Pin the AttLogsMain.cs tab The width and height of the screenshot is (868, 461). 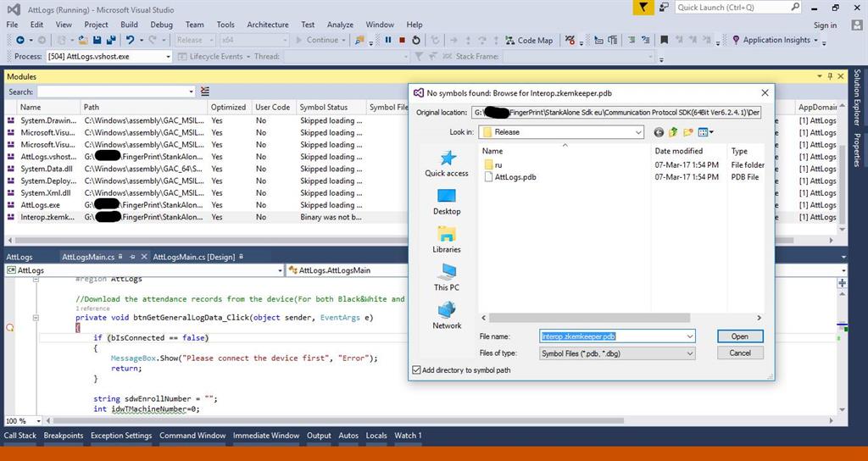[x=132, y=257]
